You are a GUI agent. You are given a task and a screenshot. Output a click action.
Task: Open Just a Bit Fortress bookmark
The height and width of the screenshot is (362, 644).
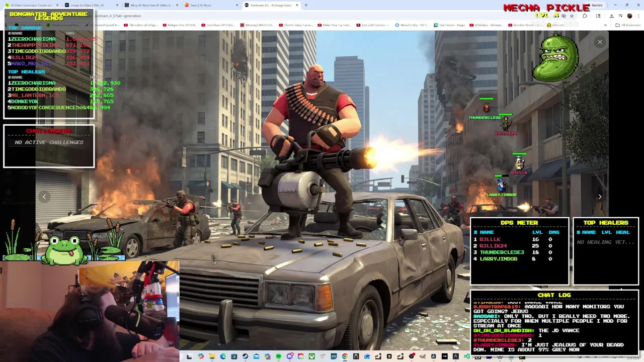(373, 25)
